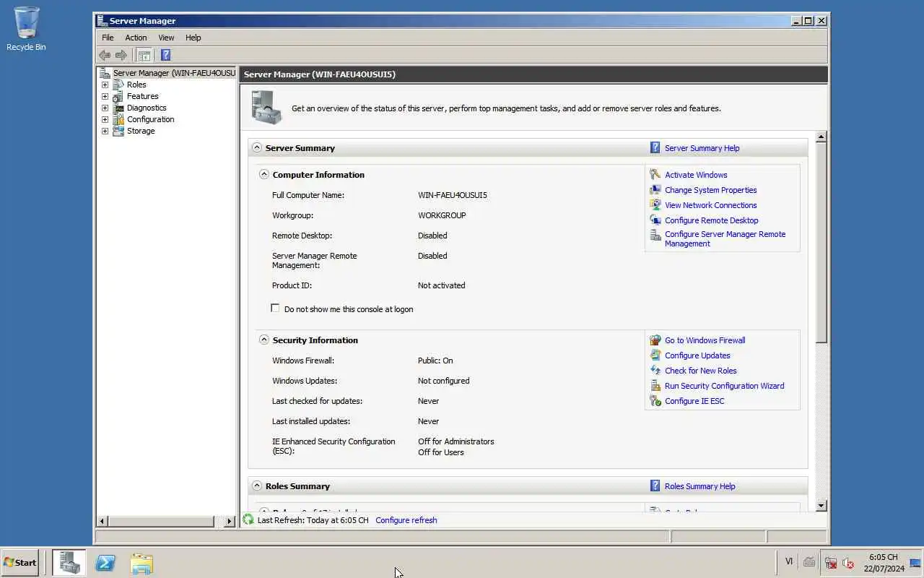Open the Server Summary Help link
924x578 pixels.
point(702,148)
